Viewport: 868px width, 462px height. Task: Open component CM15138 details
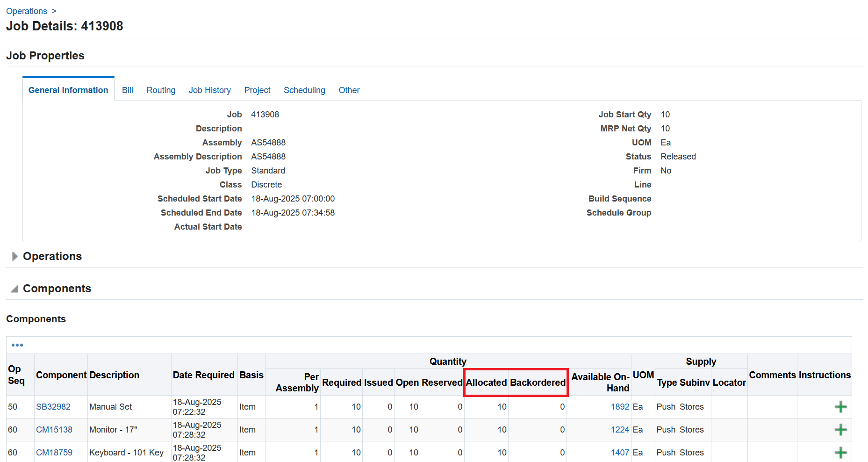pyautogui.click(x=54, y=430)
